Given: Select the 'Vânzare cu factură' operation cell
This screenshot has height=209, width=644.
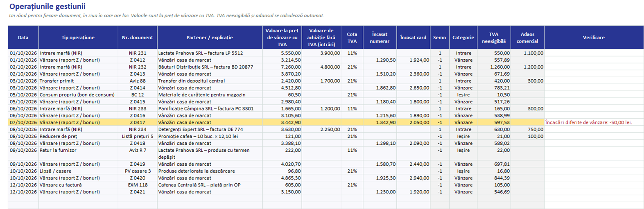Looking at the screenshot, I should pyautogui.click(x=78, y=185).
